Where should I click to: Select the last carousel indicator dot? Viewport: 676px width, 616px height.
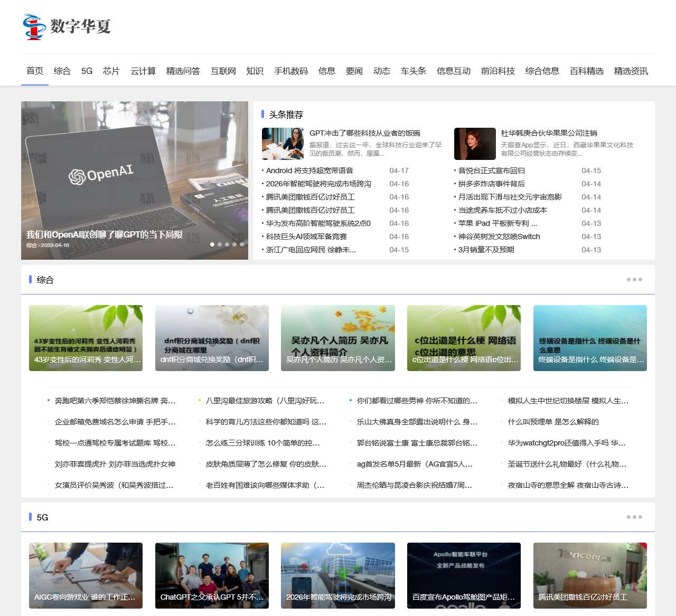(242, 244)
